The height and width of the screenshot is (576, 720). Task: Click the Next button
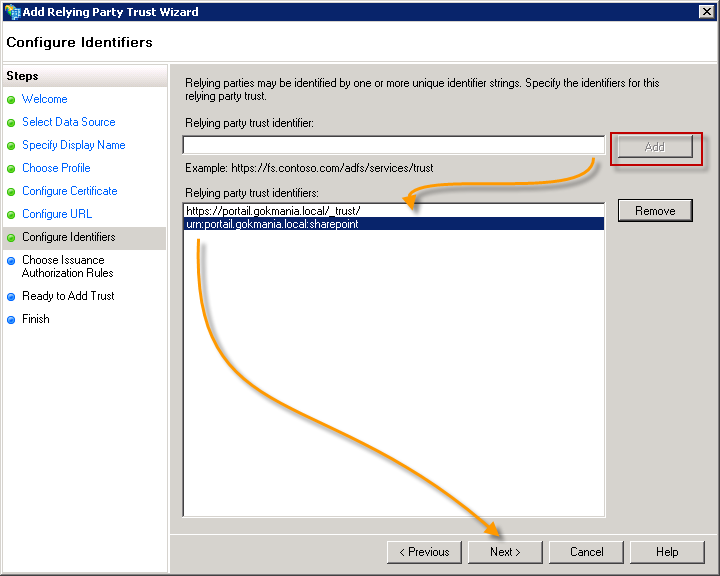pos(505,552)
